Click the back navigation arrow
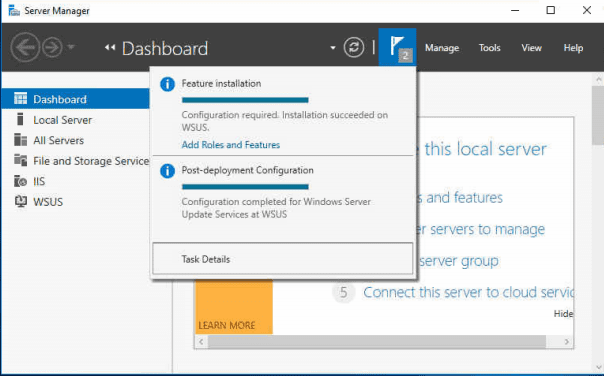This screenshot has height=376, width=604. [x=25, y=47]
